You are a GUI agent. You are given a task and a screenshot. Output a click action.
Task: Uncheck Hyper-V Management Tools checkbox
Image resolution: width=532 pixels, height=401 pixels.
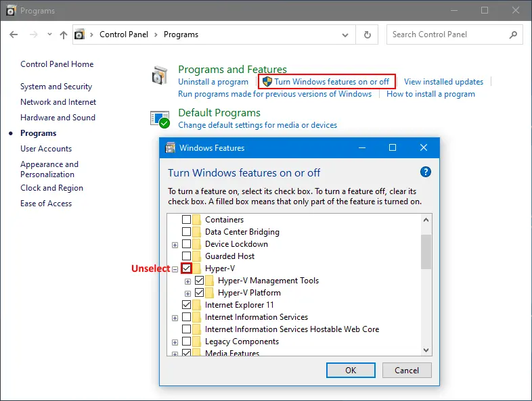199,281
